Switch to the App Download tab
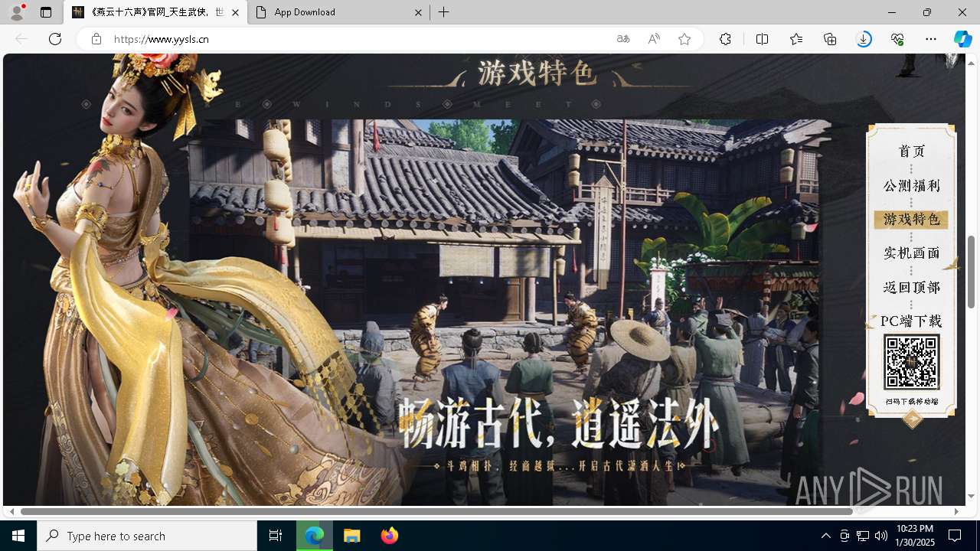Image resolution: width=980 pixels, height=551 pixels. point(339,12)
